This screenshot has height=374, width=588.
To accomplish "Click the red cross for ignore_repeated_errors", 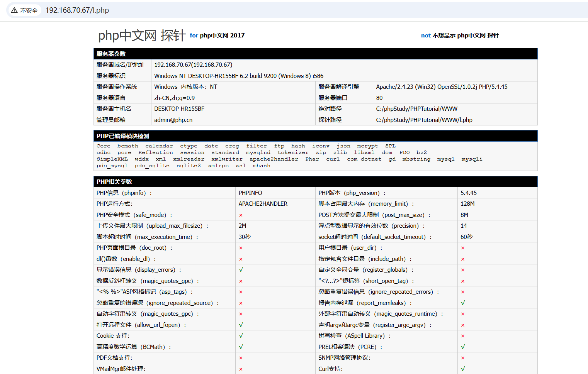I will 463,292.
